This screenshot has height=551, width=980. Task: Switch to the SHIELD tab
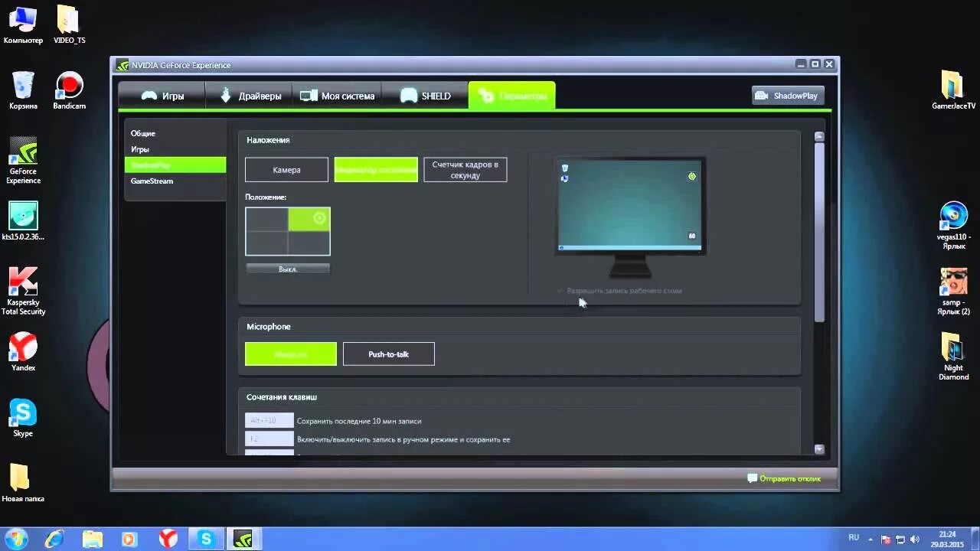pyautogui.click(x=424, y=96)
